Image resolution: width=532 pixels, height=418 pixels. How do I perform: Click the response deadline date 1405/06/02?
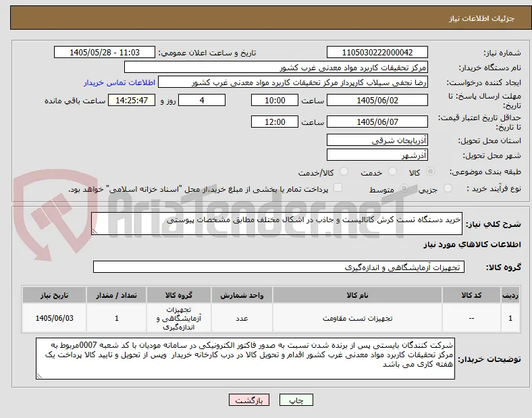tap(377, 100)
